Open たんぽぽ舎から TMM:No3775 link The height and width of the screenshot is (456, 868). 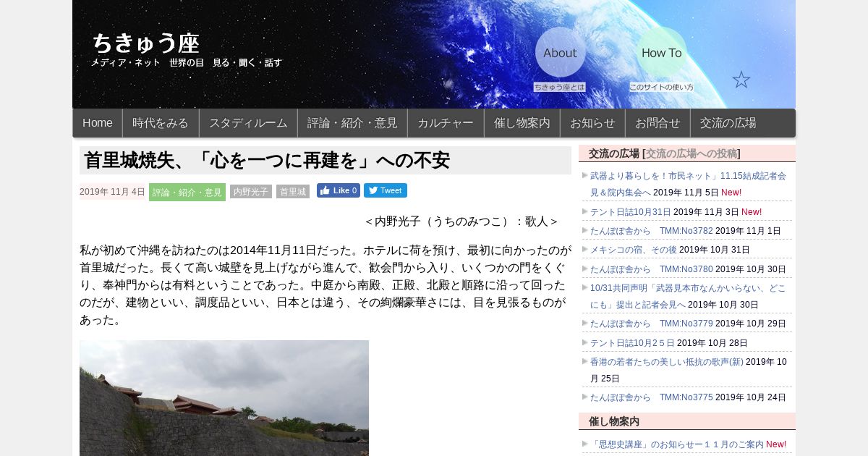pos(652,397)
